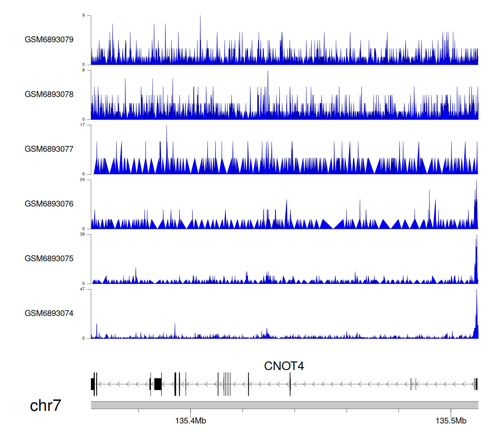Click the GSM6893079 track label
Image resolution: width=504 pixels, height=444 pixels.
click(49, 40)
